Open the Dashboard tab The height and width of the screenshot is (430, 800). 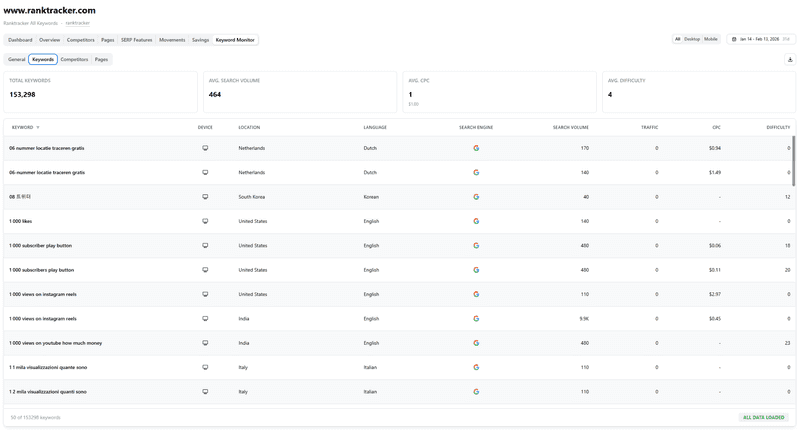(20, 40)
